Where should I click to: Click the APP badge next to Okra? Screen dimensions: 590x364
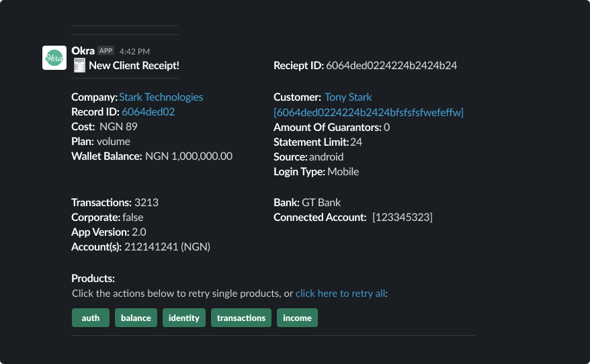point(106,51)
